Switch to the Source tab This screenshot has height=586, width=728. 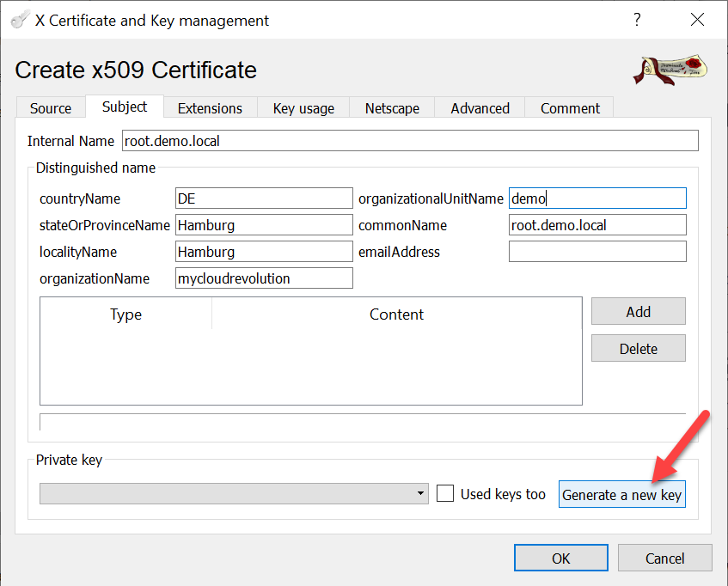[51, 108]
